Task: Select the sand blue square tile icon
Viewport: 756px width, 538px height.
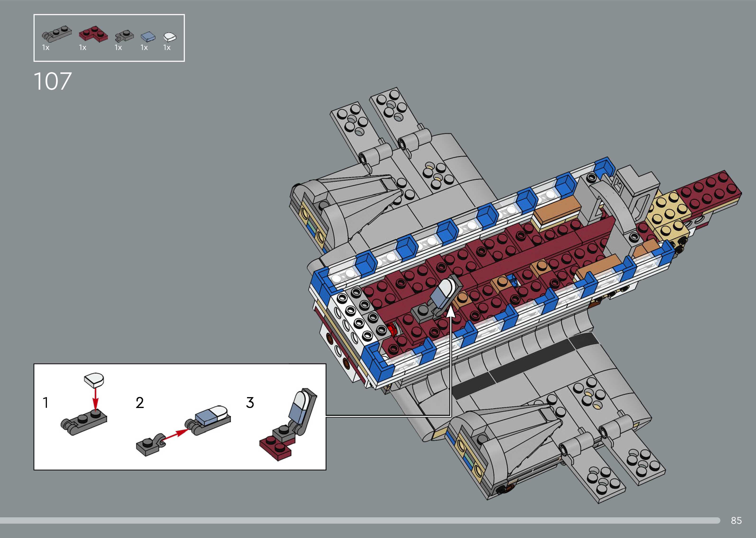Action: point(148,37)
